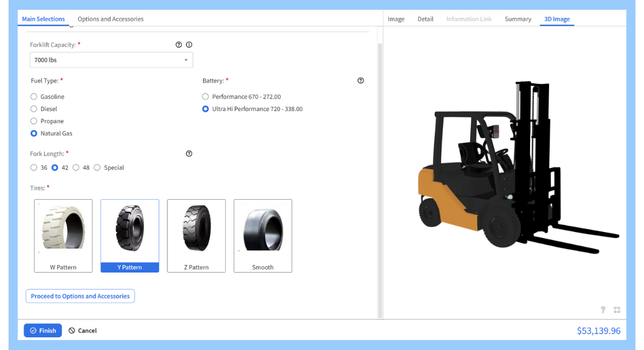Pick the Z Pattern tire
The height and width of the screenshot is (350, 644).
[x=196, y=236]
